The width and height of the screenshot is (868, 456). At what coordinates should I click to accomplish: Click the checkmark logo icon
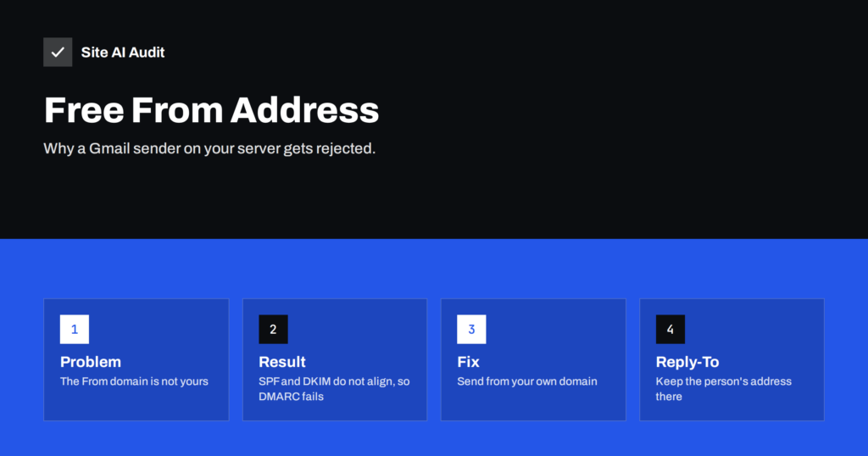(x=58, y=52)
